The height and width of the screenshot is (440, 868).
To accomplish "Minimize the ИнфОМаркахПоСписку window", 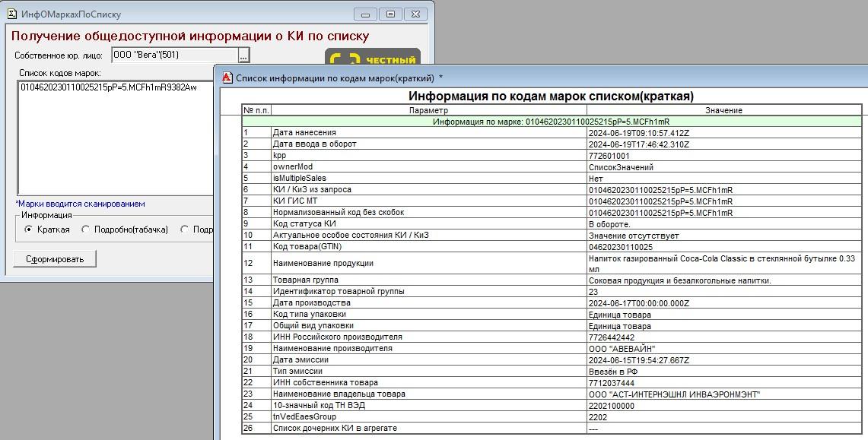I will (x=367, y=14).
